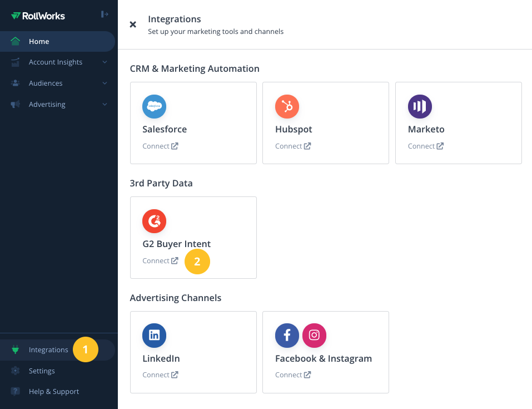Collapse the sidebar with the arrow icon
The width and height of the screenshot is (532, 409).
pos(105,14)
